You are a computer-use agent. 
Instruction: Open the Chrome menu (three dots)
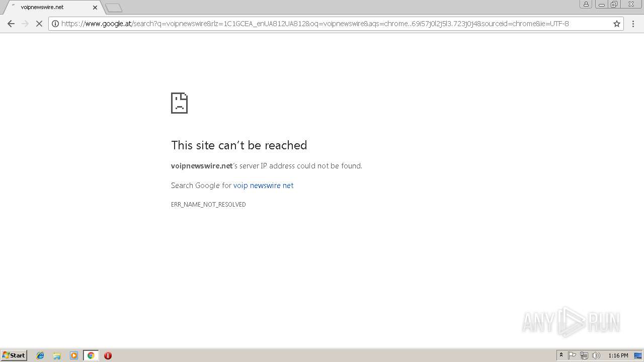[x=633, y=24]
